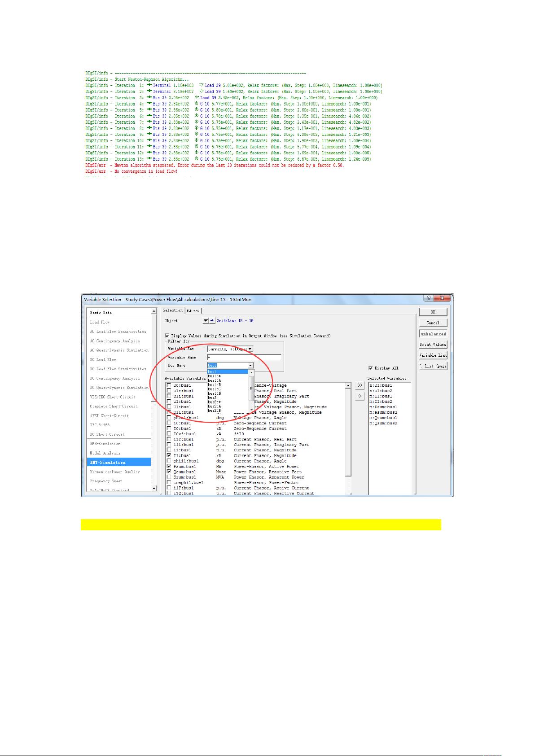The image size is (535, 756).
Task: Toggle Display Values during Simulation checkbox
Action: [167, 336]
